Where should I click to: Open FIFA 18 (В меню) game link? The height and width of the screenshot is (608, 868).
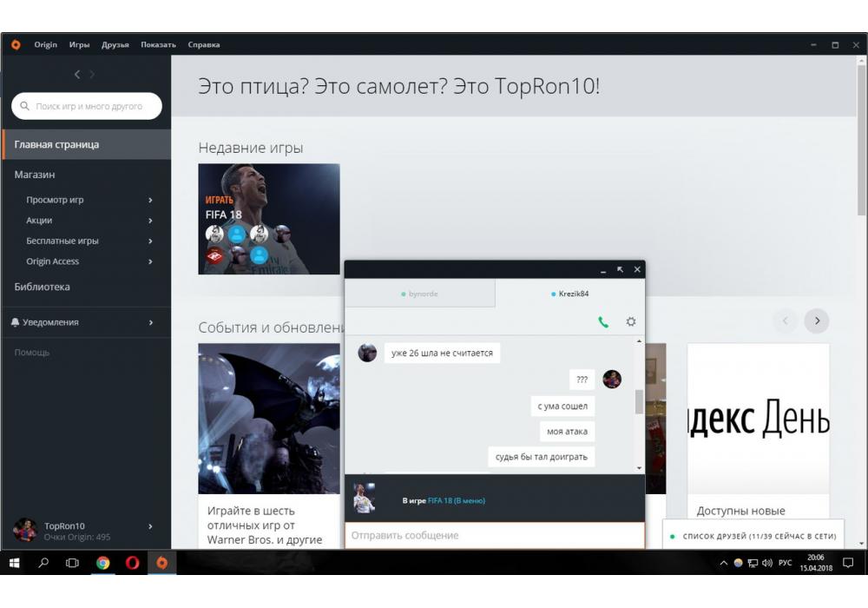(x=457, y=500)
